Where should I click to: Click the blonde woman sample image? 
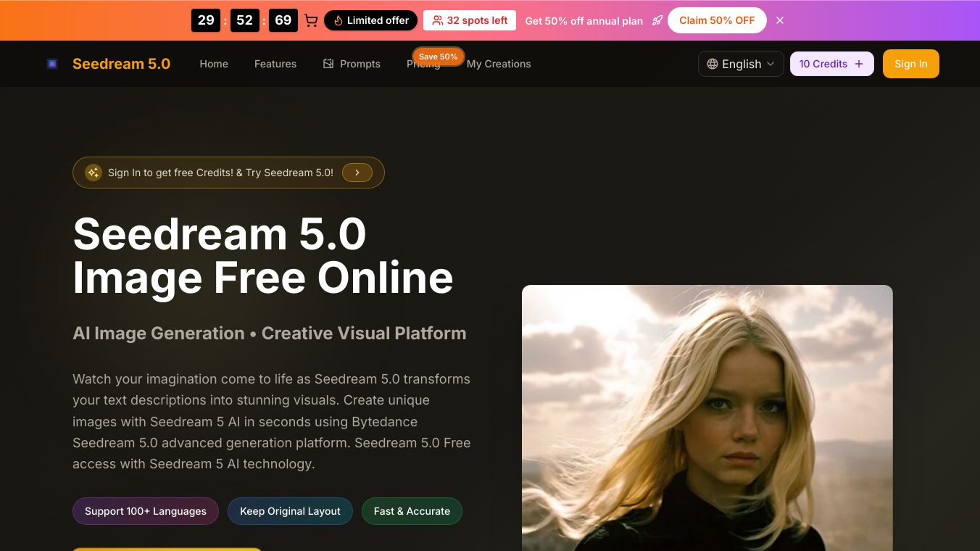coord(707,418)
